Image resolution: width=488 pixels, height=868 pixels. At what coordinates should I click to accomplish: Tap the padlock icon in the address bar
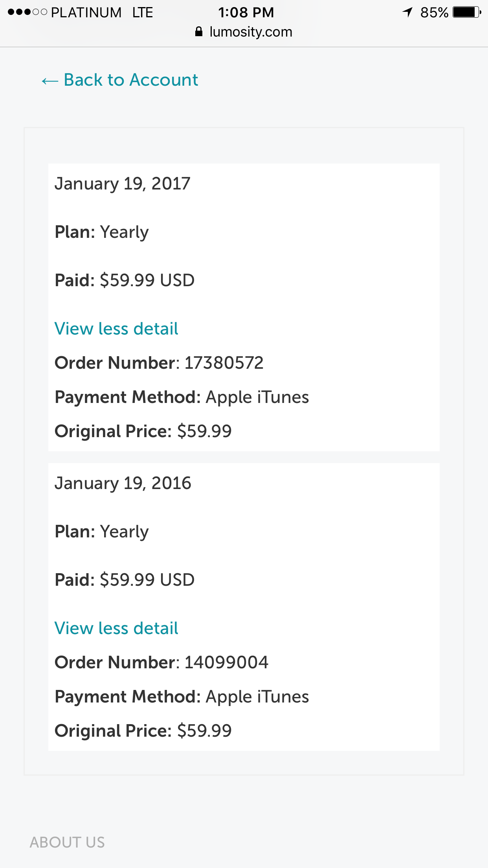pyautogui.click(x=199, y=32)
